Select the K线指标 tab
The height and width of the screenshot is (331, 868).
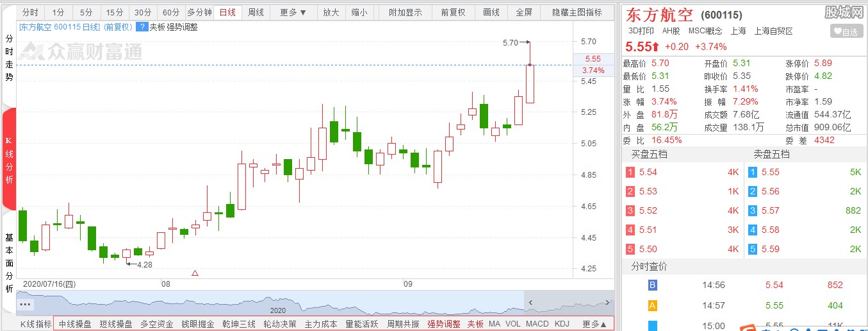36,324
